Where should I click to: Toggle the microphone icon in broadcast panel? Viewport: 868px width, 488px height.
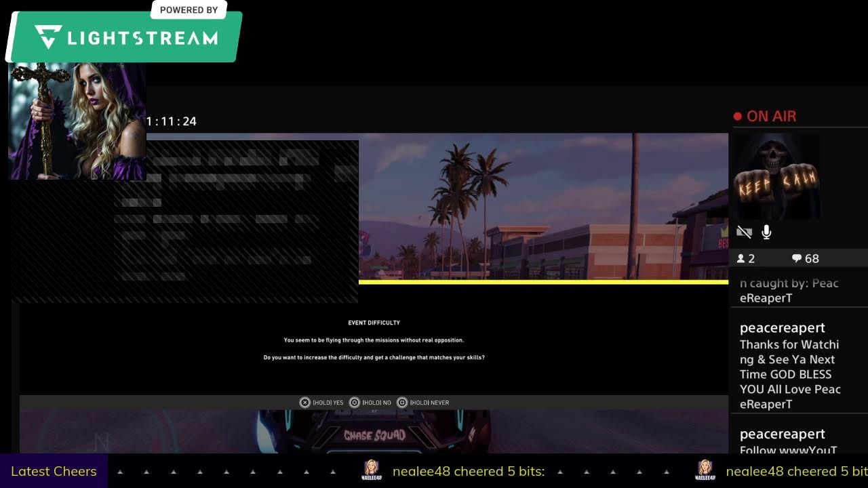pos(766,232)
